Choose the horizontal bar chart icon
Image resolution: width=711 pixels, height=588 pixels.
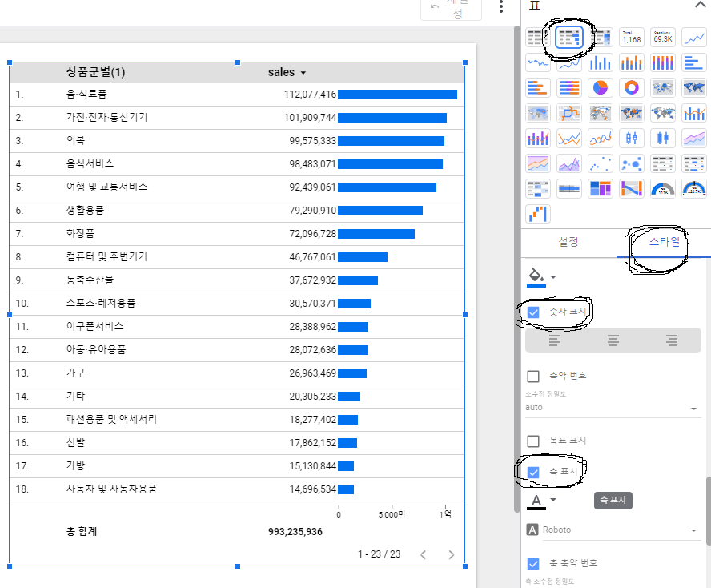click(x=693, y=62)
